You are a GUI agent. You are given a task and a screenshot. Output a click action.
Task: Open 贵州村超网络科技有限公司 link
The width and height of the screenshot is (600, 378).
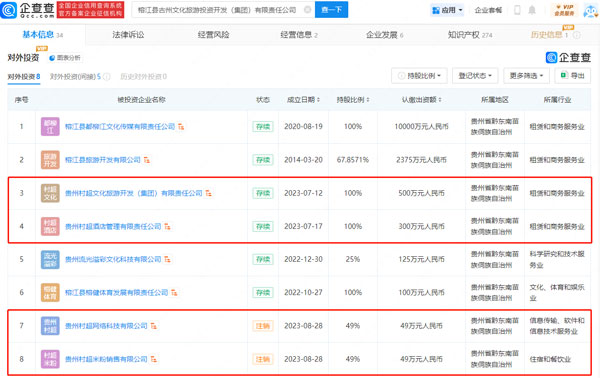(x=106, y=326)
